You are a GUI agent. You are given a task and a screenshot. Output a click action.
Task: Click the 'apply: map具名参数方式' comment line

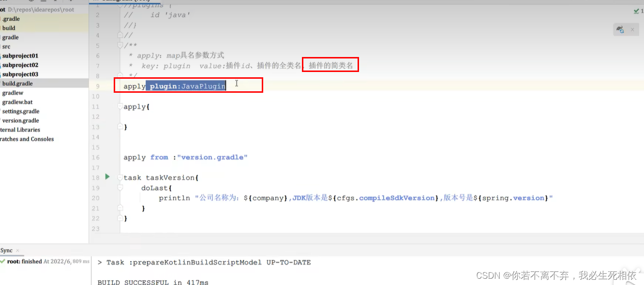coord(180,56)
